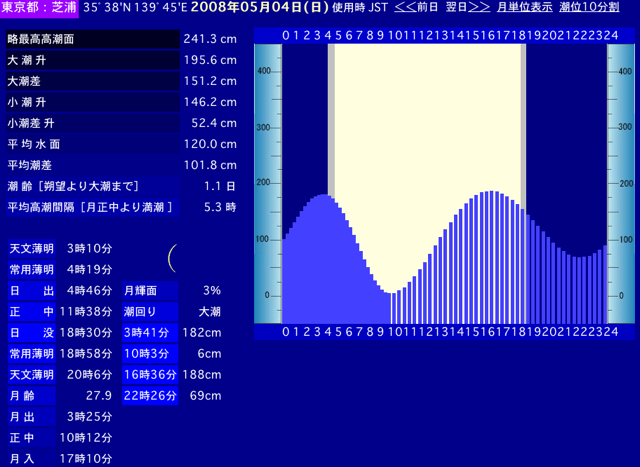
Task: Click the 東京都:芝浦 location header
Action: pos(39,8)
